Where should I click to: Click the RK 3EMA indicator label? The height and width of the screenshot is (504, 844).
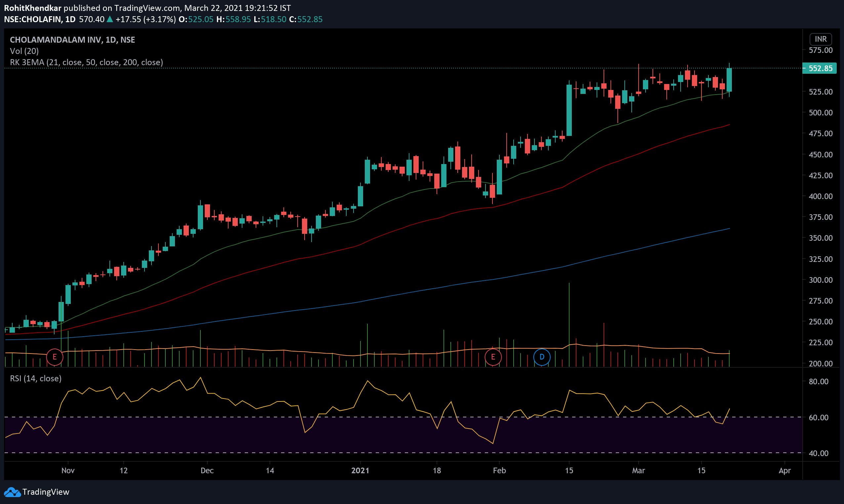click(86, 63)
